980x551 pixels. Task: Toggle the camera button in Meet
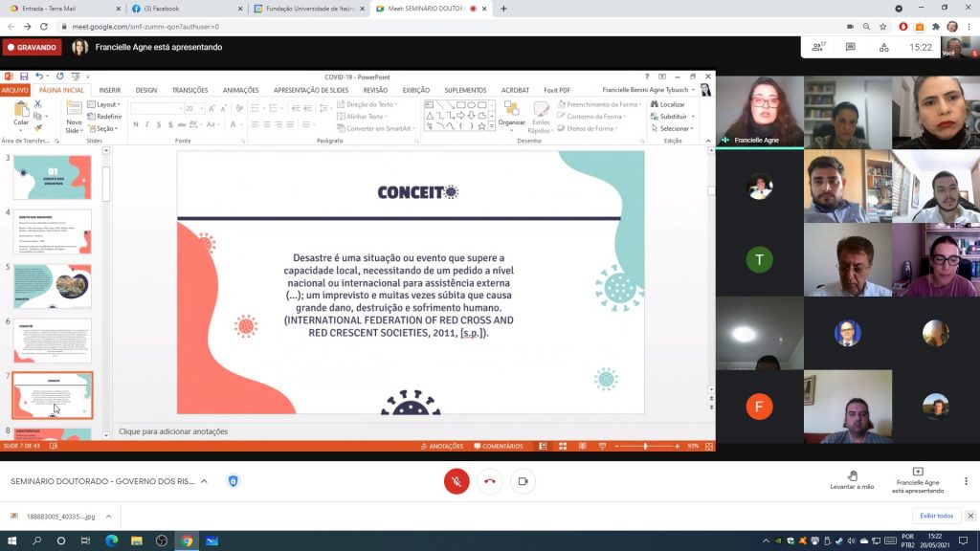click(x=523, y=481)
